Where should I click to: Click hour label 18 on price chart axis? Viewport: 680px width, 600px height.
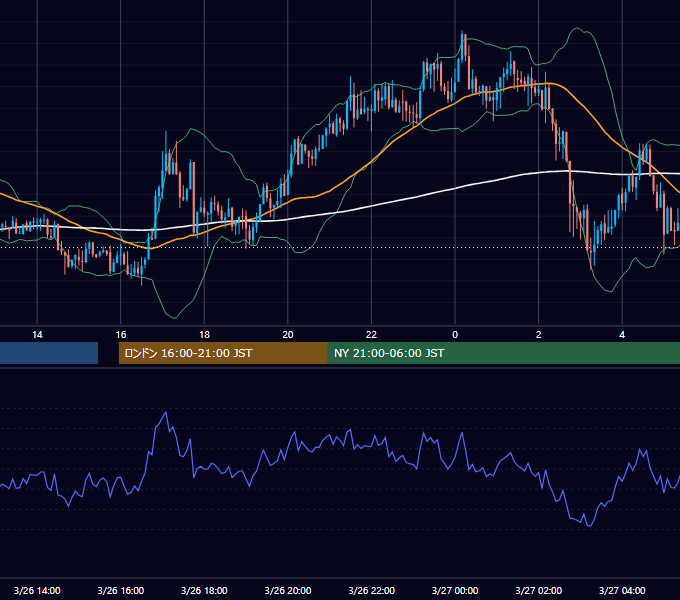click(204, 335)
